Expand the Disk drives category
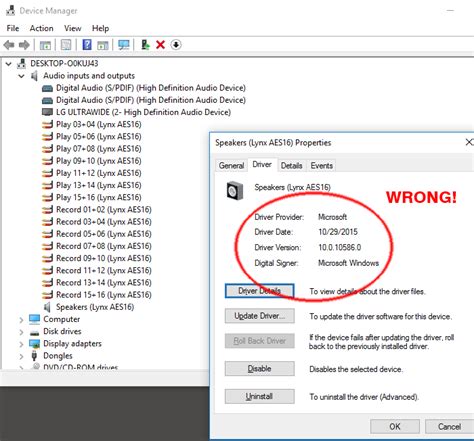This screenshot has height=441, width=474. click(x=21, y=332)
